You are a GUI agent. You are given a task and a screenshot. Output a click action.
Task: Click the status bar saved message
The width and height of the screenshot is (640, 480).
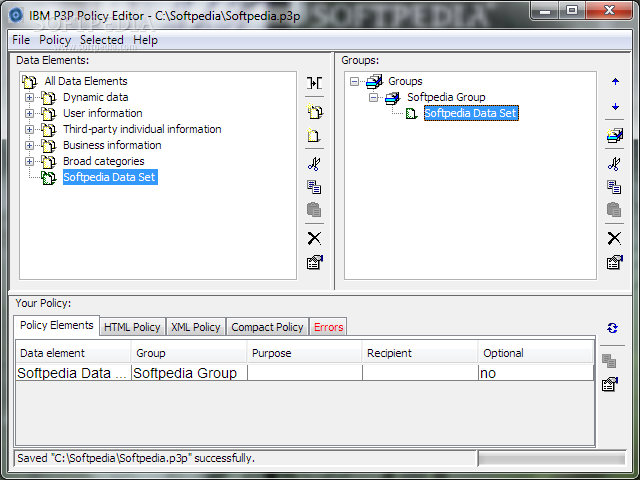click(x=136, y=458)
